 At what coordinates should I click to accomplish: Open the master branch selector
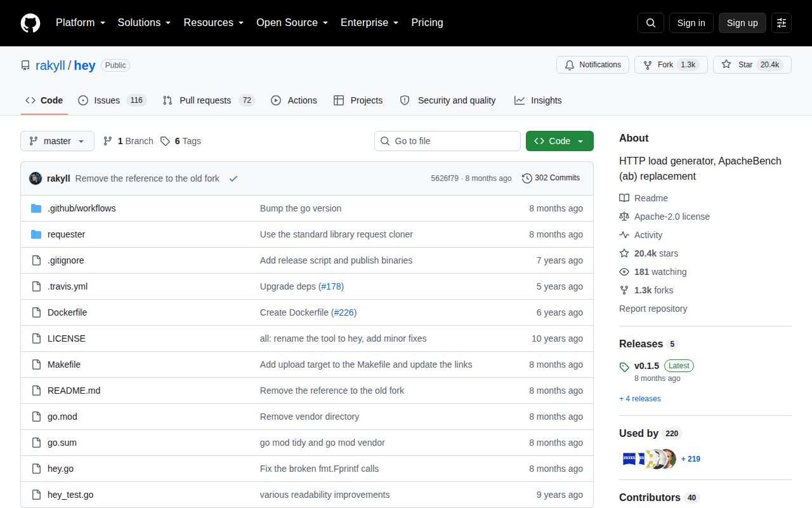(x=57, y=141)
